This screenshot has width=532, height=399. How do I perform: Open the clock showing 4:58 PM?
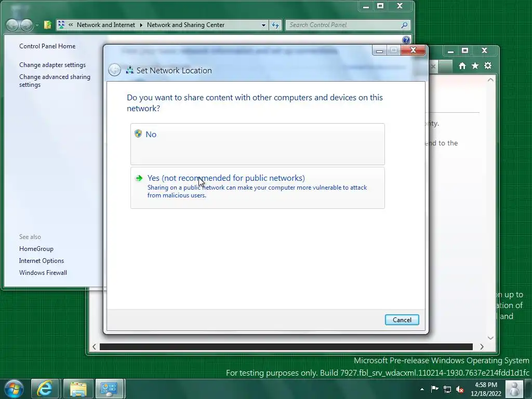click(x=486, y=389)
